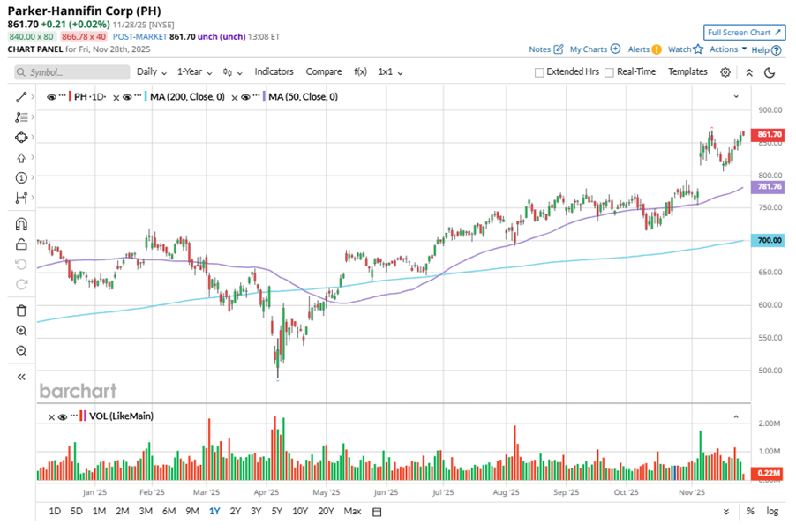Expand the 1-Year period dropdown
Image resolution: width=796 pixels, height=532 pixels.
click(194, 71)
